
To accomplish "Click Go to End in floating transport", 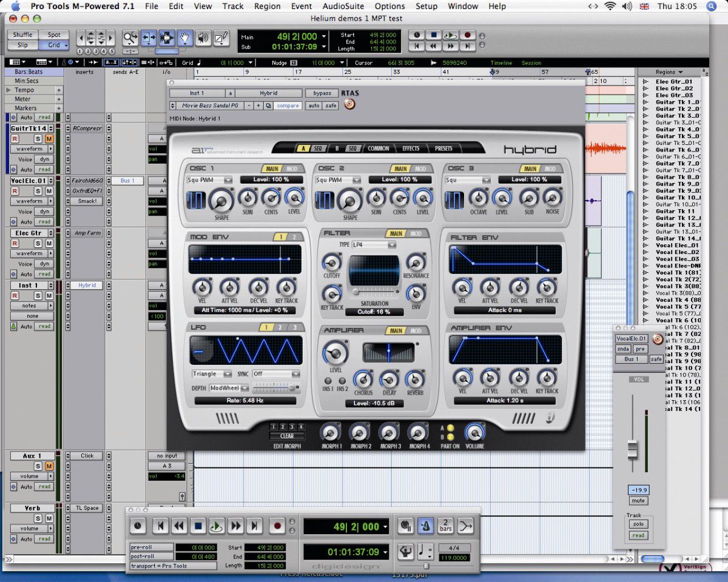I will 255,526.
